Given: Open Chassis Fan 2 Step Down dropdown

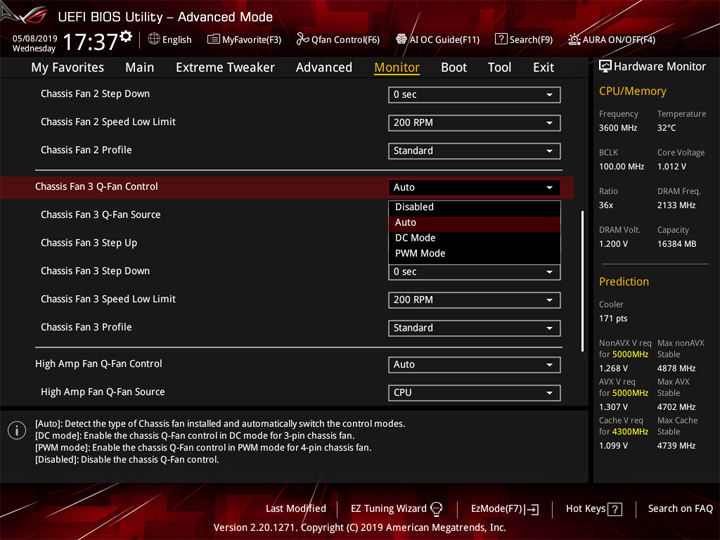Looking at the screenshot, I should (474, 95).
